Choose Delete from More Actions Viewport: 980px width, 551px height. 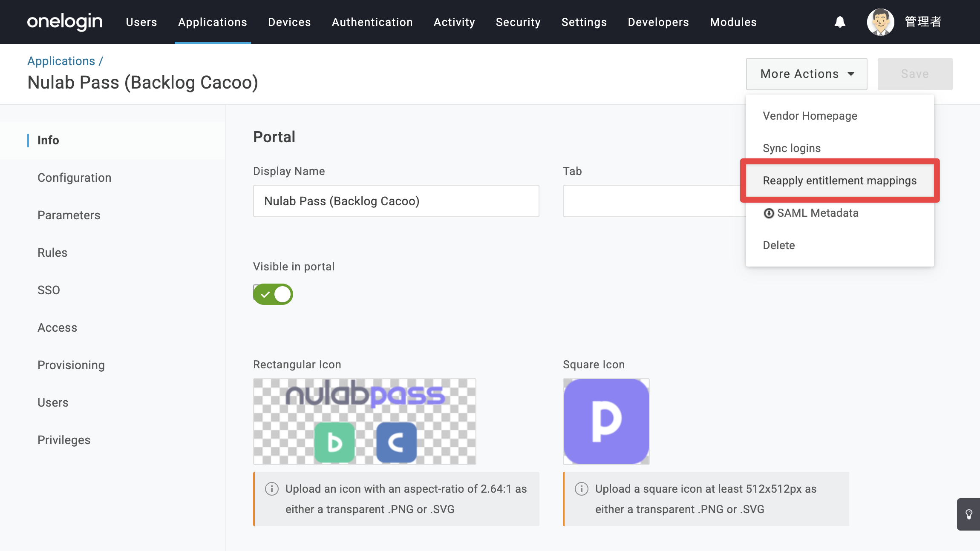tap(840, 245)
